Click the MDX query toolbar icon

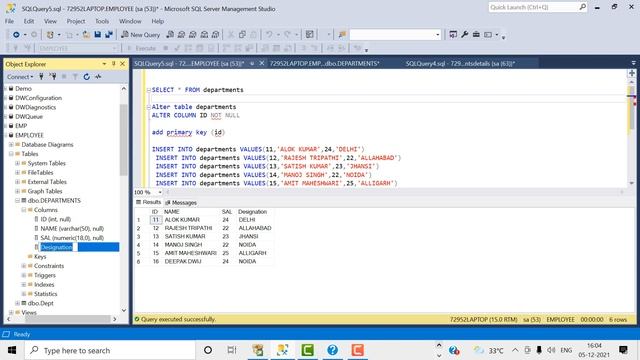point(181,35)
